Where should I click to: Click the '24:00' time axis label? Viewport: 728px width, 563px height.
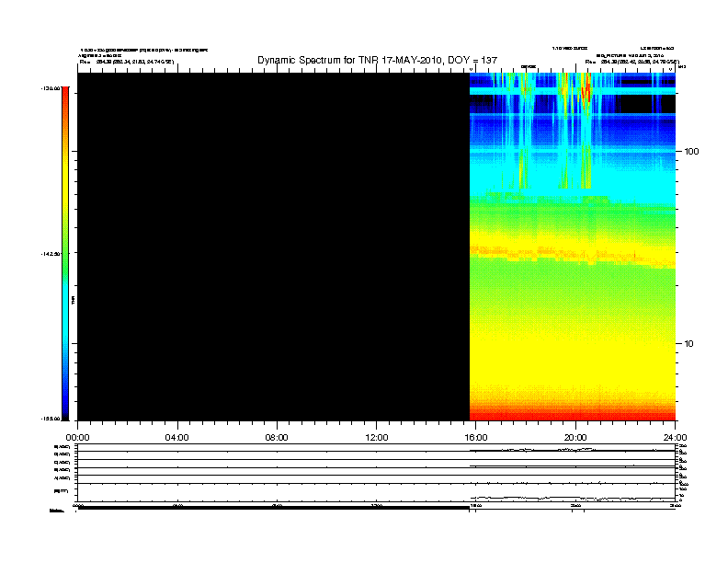675,438
